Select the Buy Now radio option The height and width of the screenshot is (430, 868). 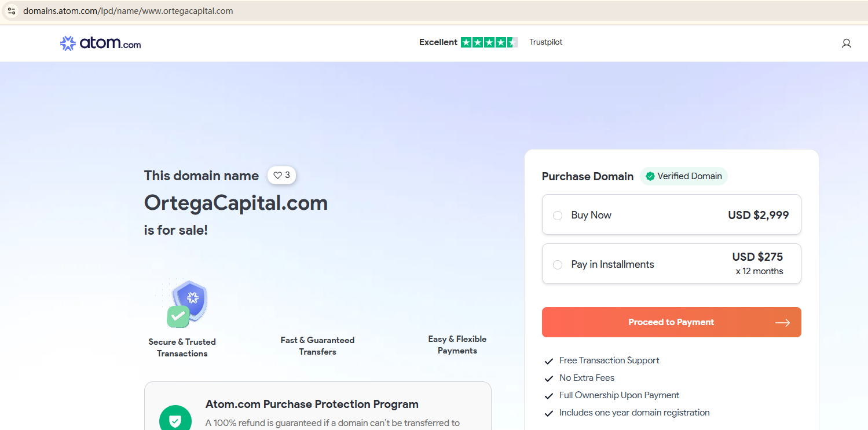click(x=558, y=216)
